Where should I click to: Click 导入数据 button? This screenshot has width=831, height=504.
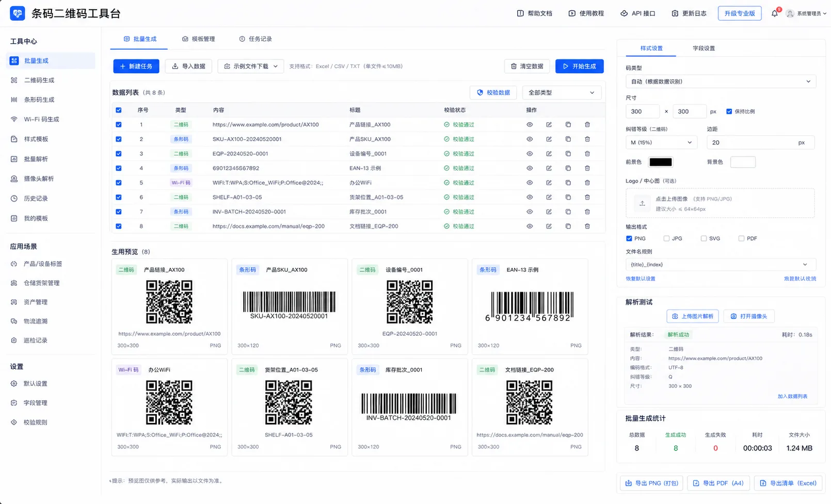[188, 66]
